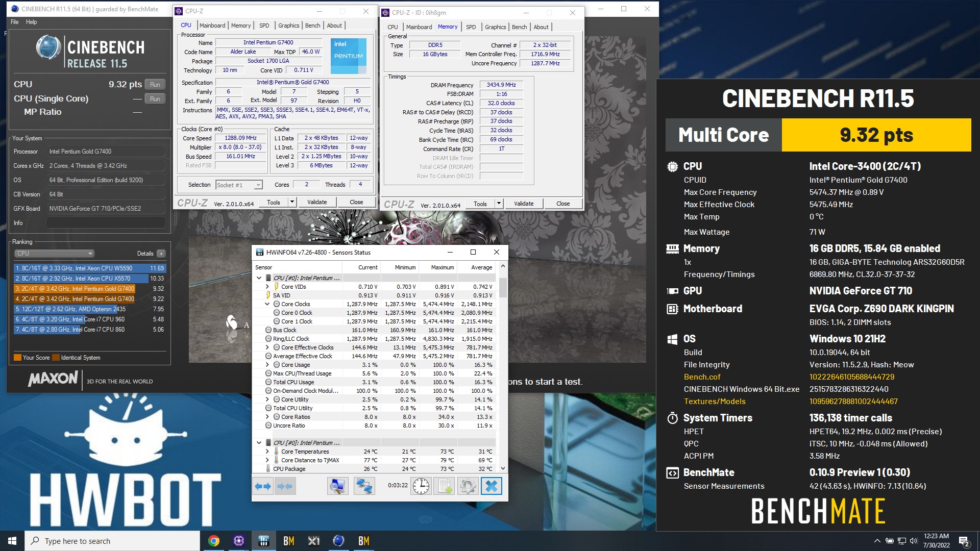980x551 pixels.
Task: Expand the Core Temperatures row
Action: pos(267,452)
